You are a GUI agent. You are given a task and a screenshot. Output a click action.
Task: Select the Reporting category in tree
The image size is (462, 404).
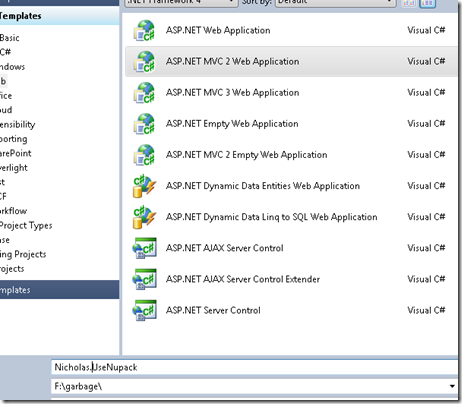coord(14,139)
